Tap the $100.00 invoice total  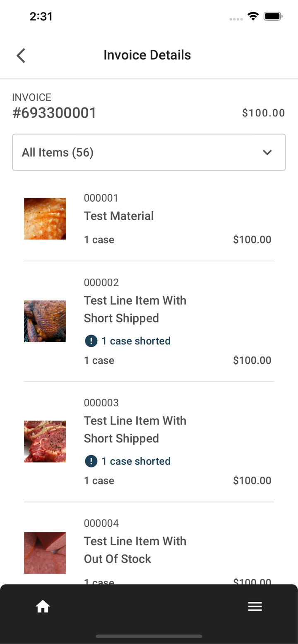(264, 113)
